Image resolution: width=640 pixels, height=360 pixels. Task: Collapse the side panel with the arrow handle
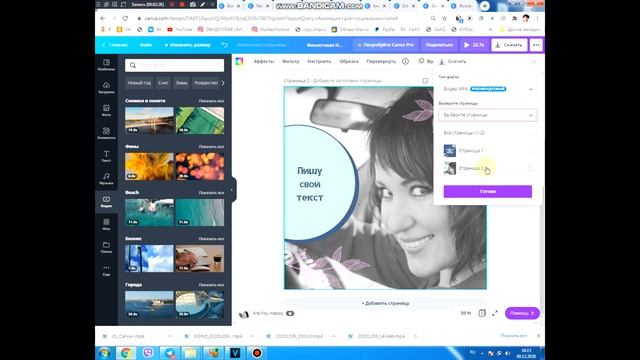(x=232, y=190)
